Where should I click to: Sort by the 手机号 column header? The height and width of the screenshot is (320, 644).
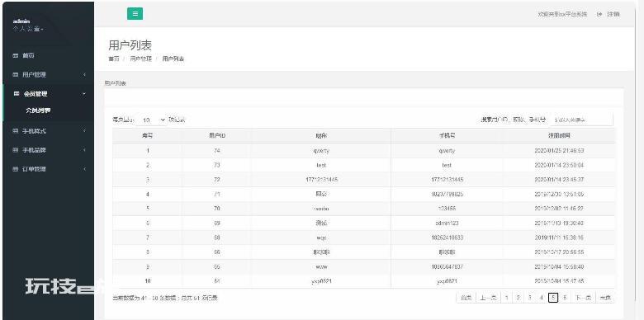(x=447, y=135)
